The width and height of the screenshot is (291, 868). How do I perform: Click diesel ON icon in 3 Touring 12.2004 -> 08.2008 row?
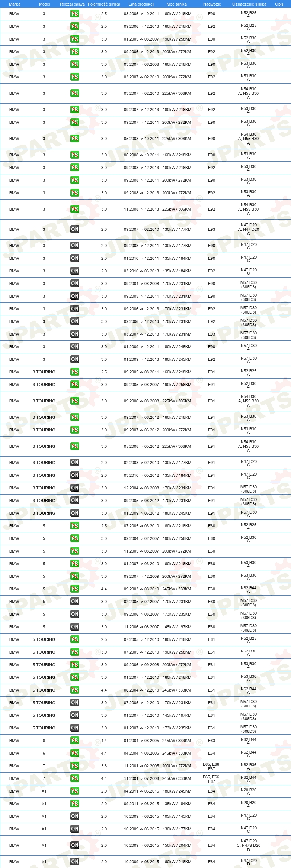(74, 488)
